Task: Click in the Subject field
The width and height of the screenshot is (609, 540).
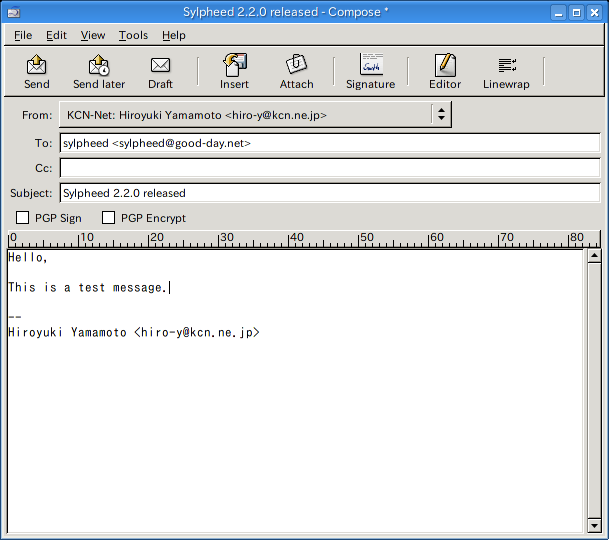Action: (x=330, y=193)
